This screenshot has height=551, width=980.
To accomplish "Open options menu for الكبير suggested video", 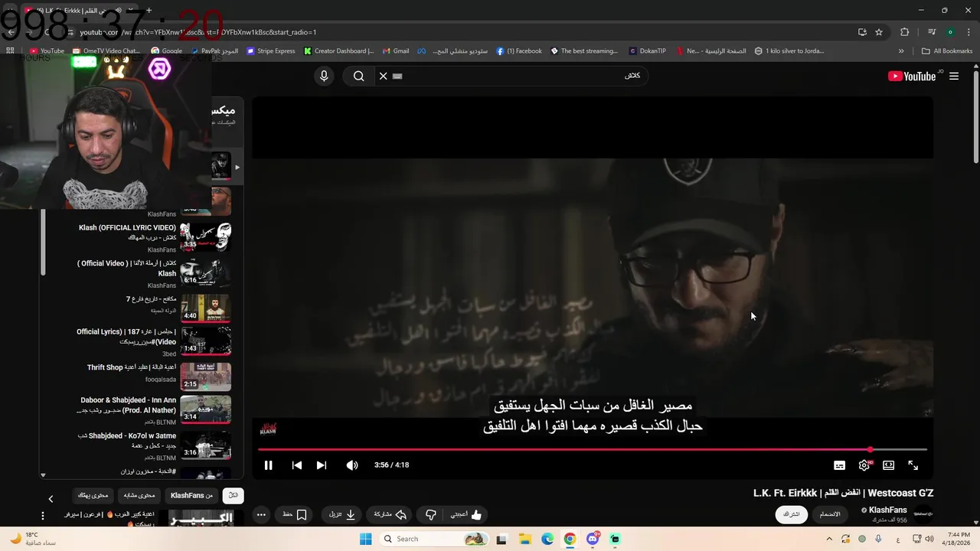I will click(43, 517).
